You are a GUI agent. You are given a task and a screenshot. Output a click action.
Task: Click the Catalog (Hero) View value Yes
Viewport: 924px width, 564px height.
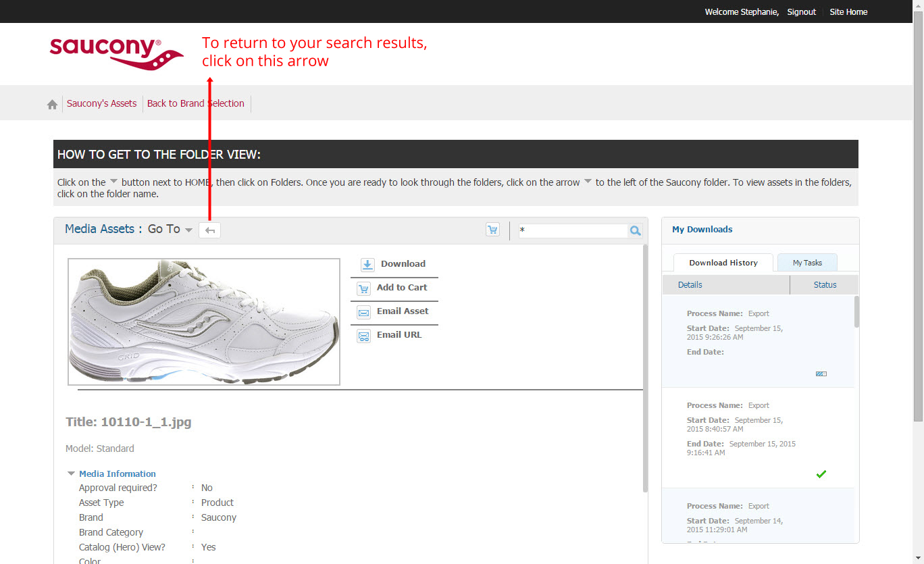209,547
